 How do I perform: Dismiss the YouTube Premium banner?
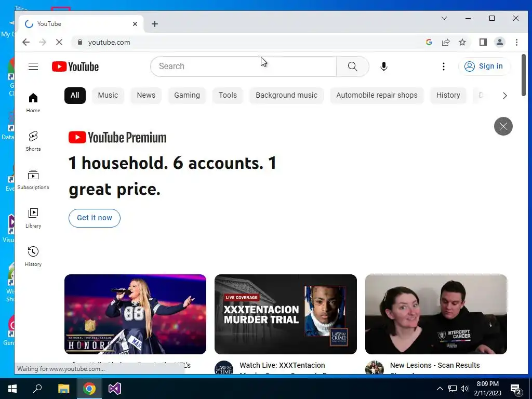pos(503,126)
